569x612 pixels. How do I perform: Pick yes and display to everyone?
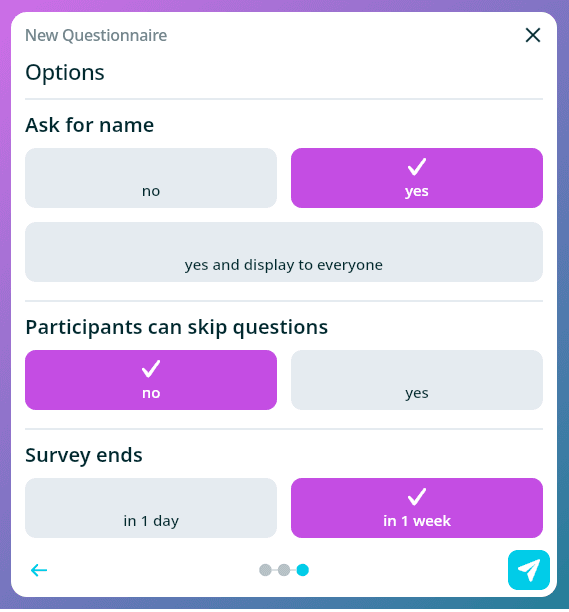pyautogui.click(x=284, y=252)
